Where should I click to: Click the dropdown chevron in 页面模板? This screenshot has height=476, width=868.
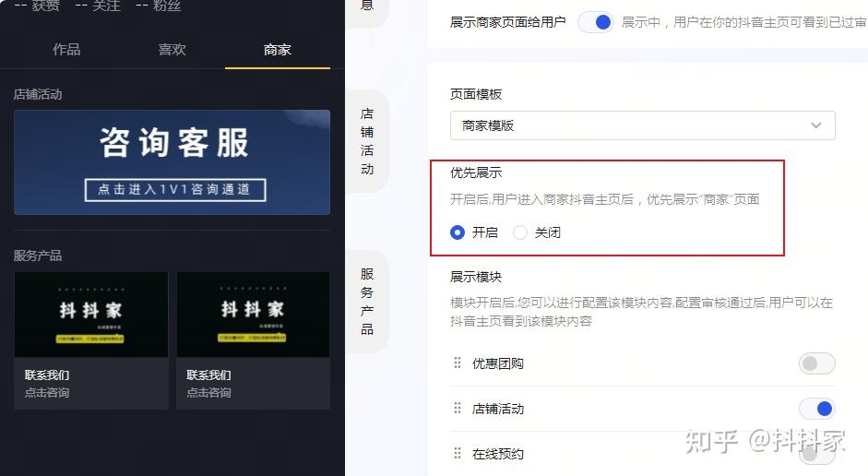[816, 125]
